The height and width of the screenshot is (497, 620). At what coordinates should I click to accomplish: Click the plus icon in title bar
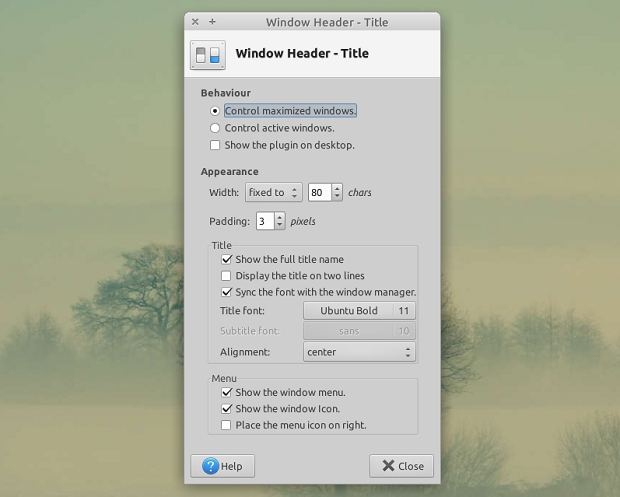click(212, 22)
